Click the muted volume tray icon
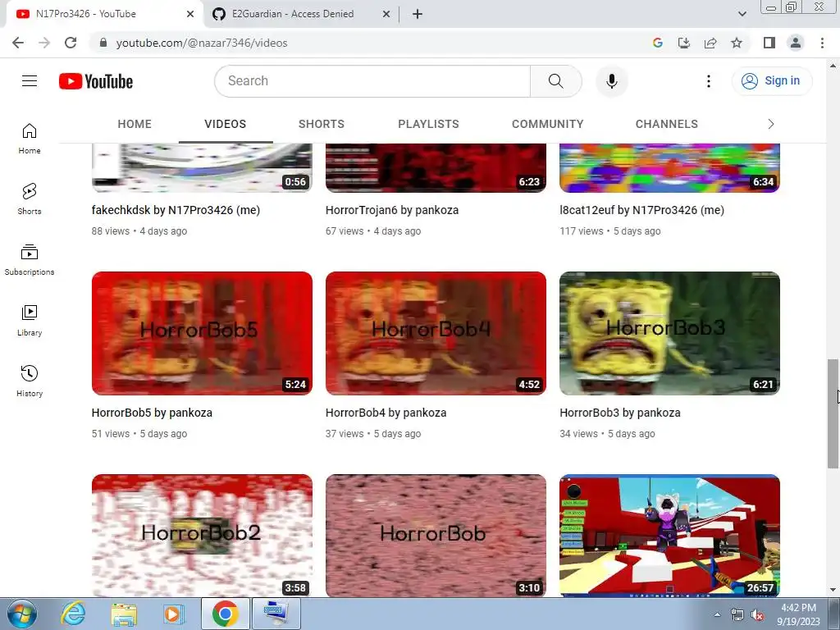Image resolution: width=840 pixels, height=630 pixels. 757,614
